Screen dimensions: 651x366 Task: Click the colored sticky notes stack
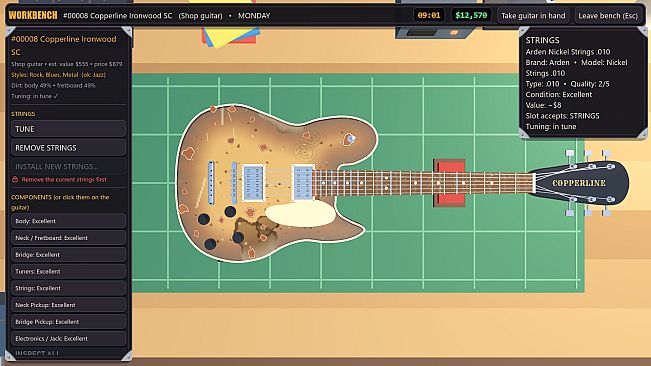230,36
